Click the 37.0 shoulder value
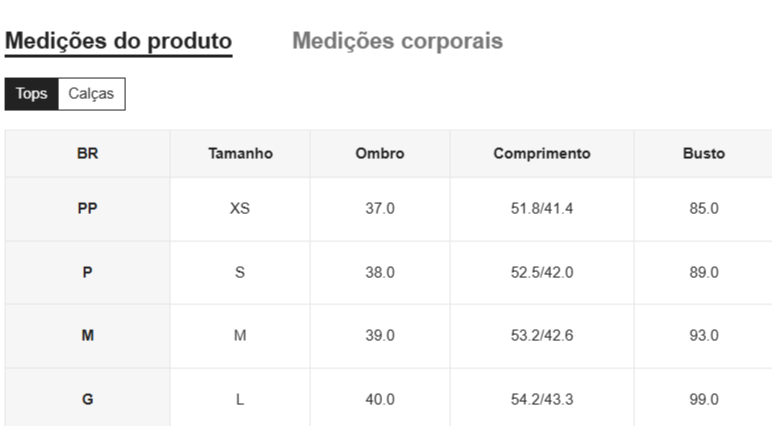Image resolution: width=772 pixels, height=426 pixels. point(380,209)
